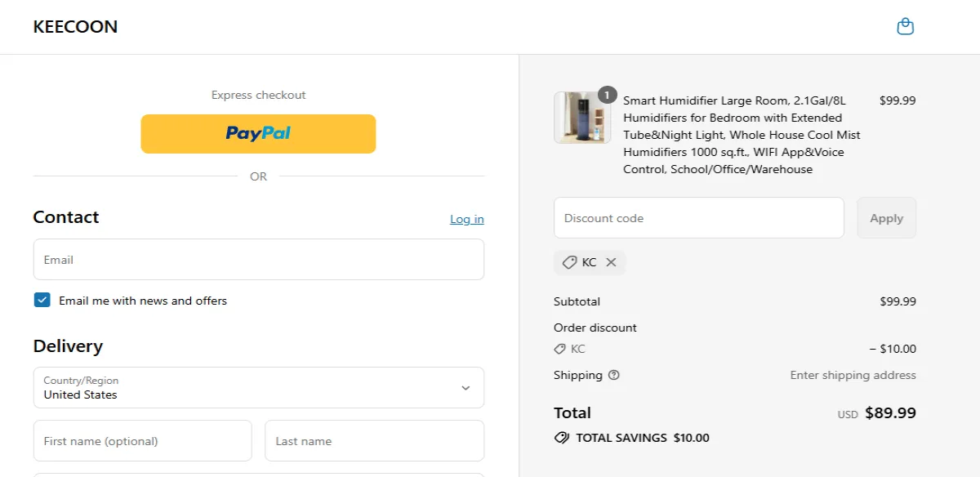Open the shopping bag cart icon

click(x=905, y=25)
